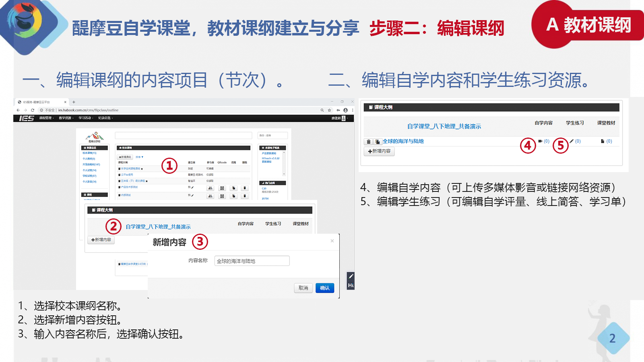Image resolution: width=644 pixels, height=362 pixels.
Task: Click QR code icon in 产品技术部测试 row
Action: click(222, 188)
